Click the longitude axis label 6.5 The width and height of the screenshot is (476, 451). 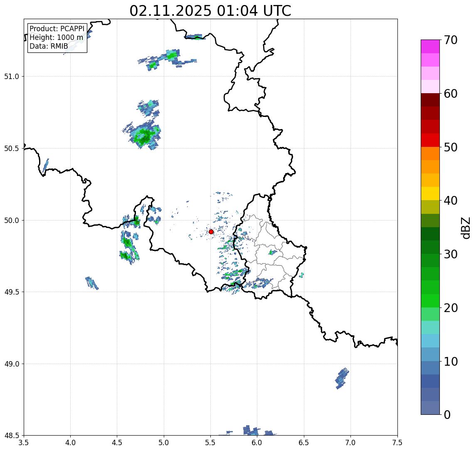click(304, 443)
